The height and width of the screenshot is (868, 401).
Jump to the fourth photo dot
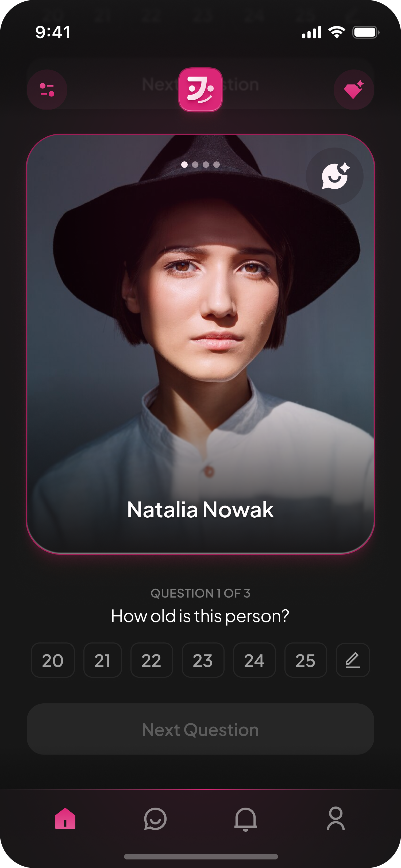point(216,164)
